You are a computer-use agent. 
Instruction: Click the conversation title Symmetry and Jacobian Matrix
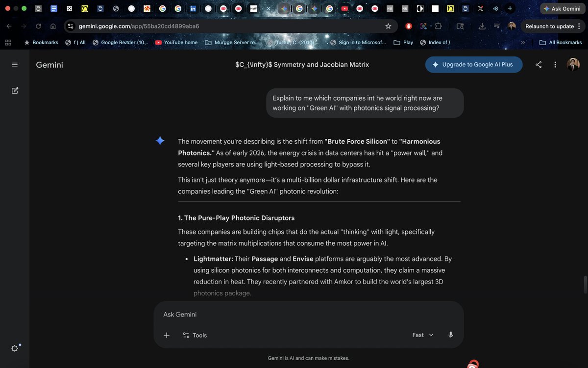302,65
